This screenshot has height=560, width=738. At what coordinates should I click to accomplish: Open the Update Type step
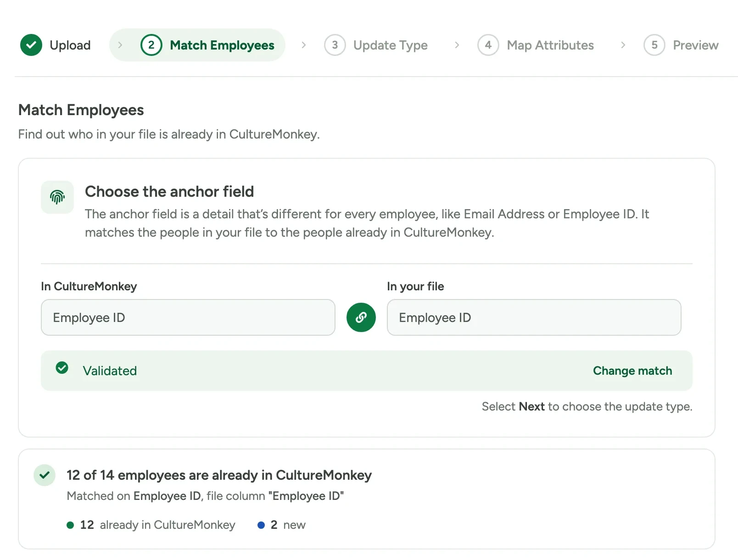coord(391,45)
